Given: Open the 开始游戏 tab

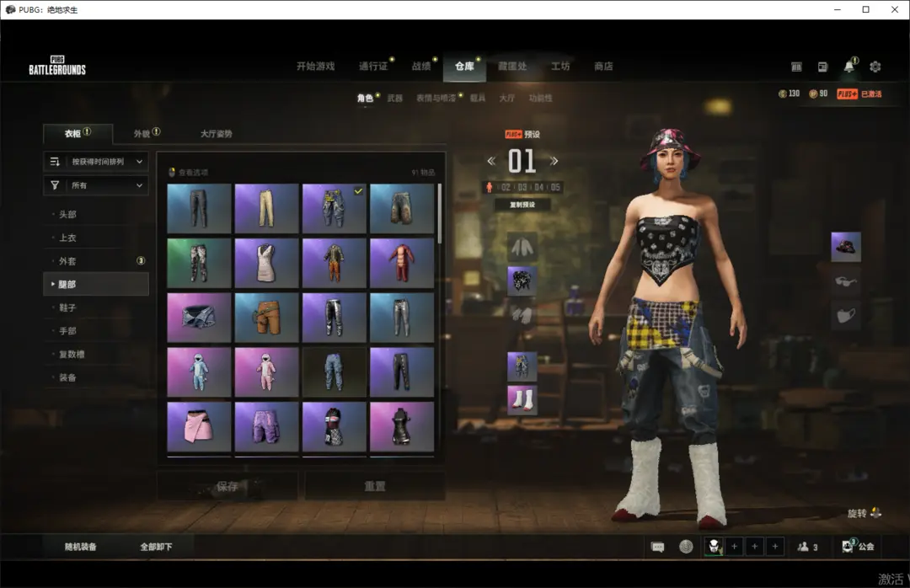Looking at the screenshot, I should pos(316,67).
